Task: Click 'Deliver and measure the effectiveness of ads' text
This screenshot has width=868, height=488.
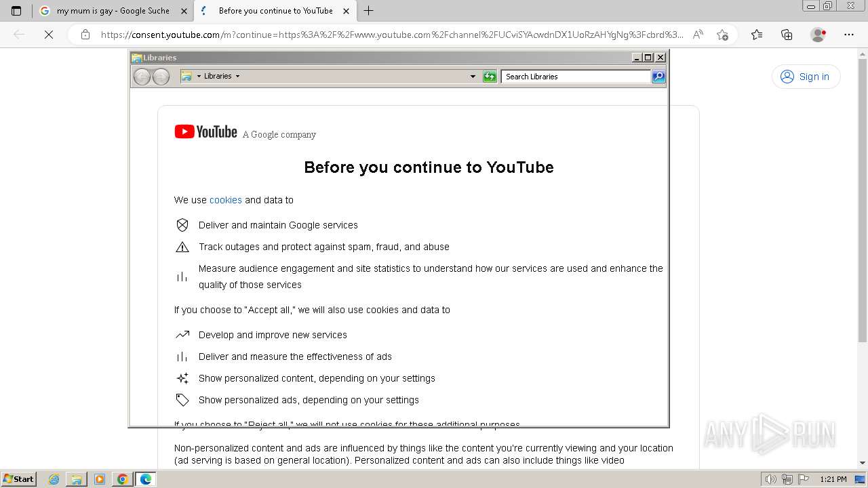Action: coord(295,357)
